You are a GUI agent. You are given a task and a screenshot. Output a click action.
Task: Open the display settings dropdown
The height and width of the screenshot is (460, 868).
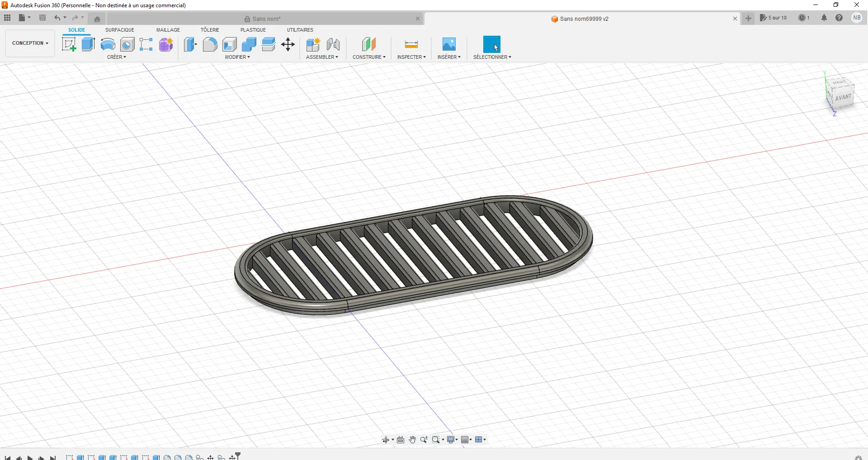(452, 440)
